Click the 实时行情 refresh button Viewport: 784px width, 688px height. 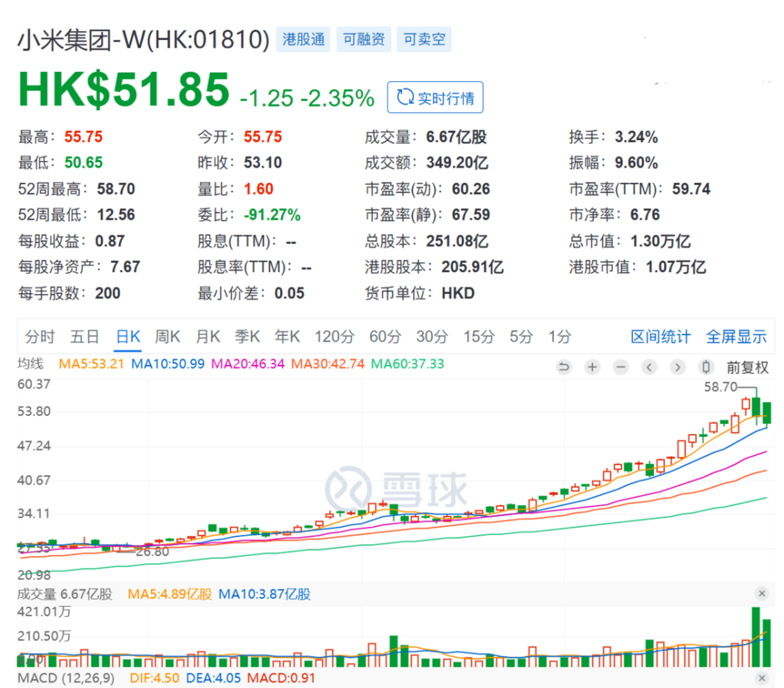pos(435,98)
